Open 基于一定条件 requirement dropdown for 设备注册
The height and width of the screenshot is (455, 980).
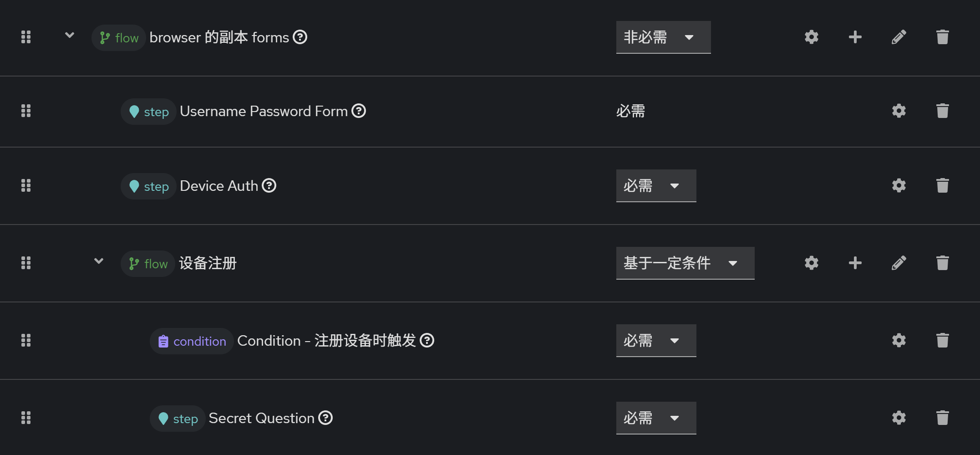click(685, 263)
